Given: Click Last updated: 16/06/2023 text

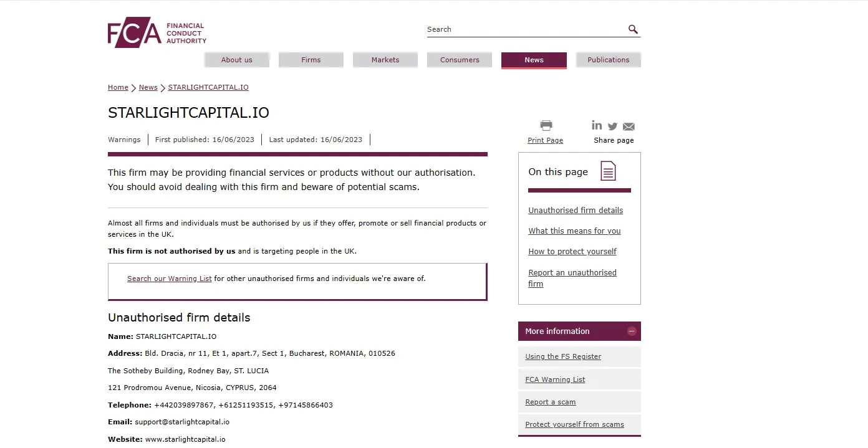Looking at the screenshot, I should pyautogui.click(x=316, y=140).
